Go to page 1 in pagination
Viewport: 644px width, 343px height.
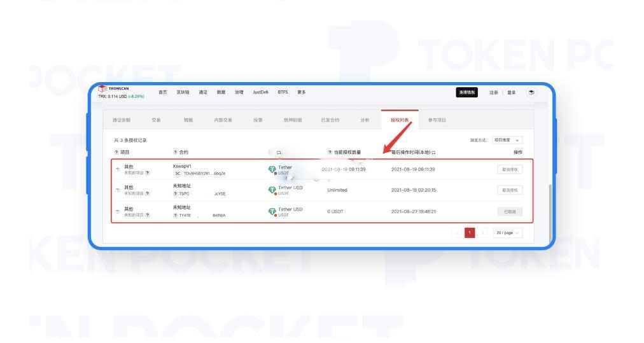[472, 234]
